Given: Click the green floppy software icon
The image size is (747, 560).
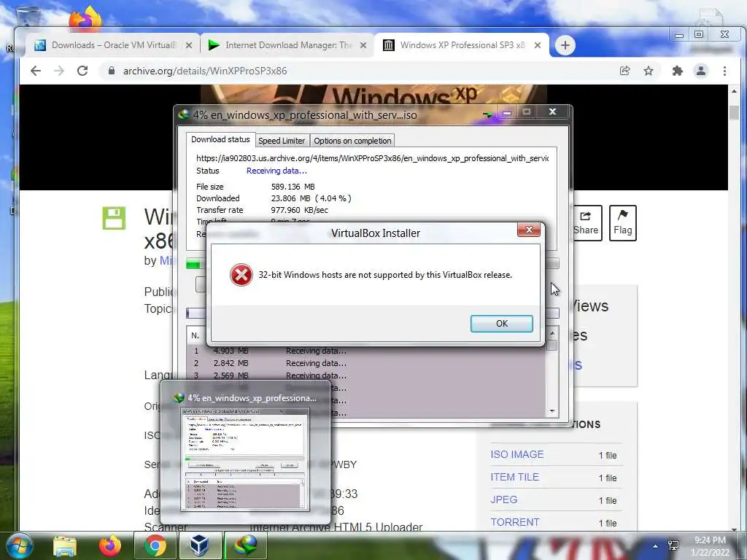Looking at the screenshot, I should coord(114,218).
